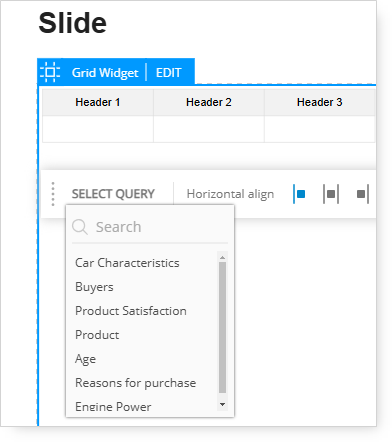Click the EDIT button on Grid Widget

click(169, 73)
